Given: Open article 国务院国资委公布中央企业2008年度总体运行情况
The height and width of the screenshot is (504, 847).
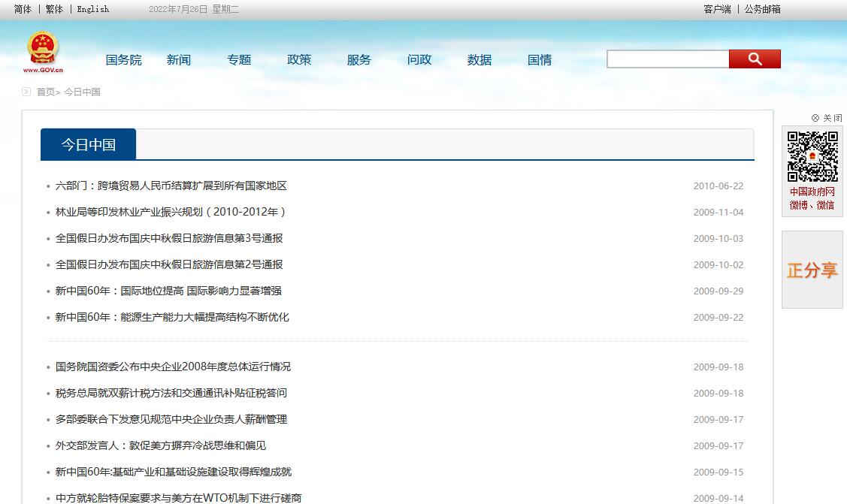Looking at the screenshot, I should 173,367.
